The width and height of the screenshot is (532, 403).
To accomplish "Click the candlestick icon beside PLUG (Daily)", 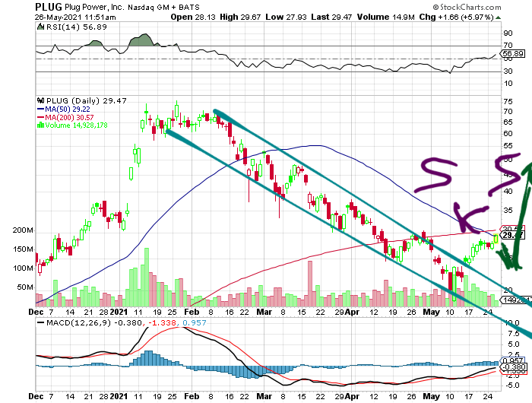I will tap(41, 100).
